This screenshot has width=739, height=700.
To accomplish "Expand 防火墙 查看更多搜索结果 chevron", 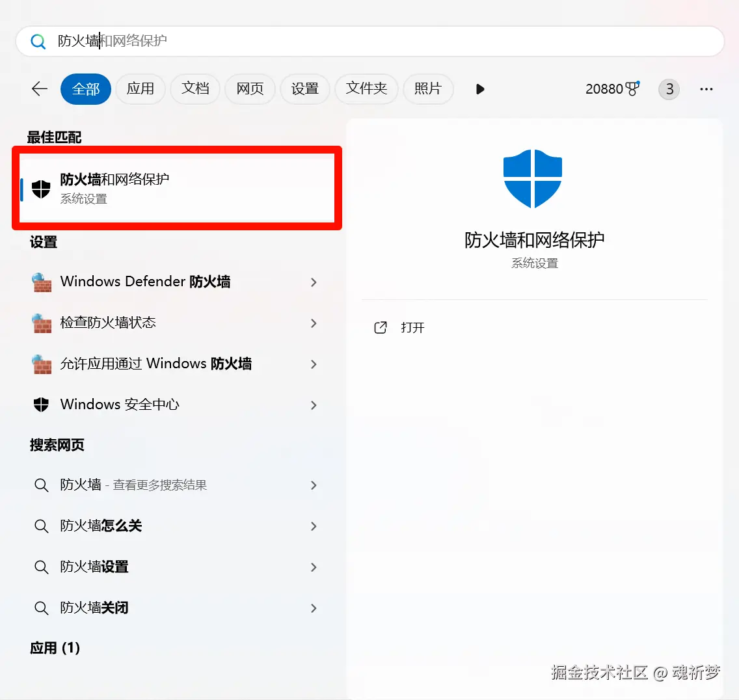I will tap(314, 485).
